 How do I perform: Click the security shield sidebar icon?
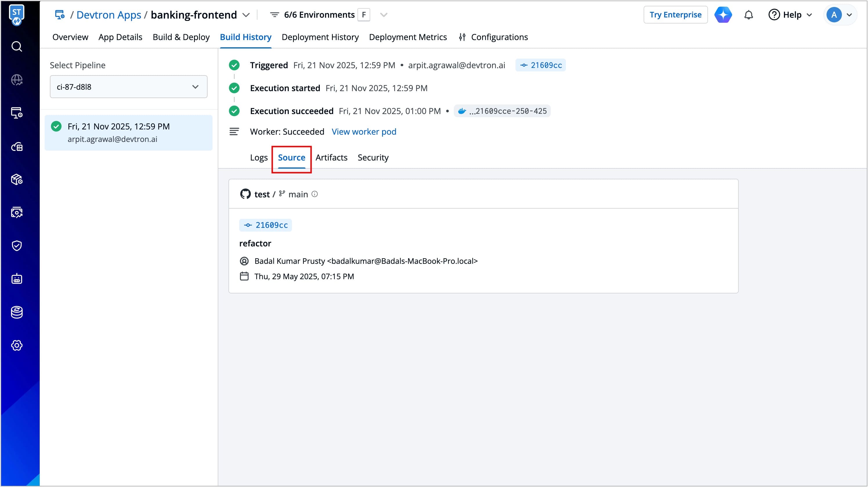click(17, 246)
